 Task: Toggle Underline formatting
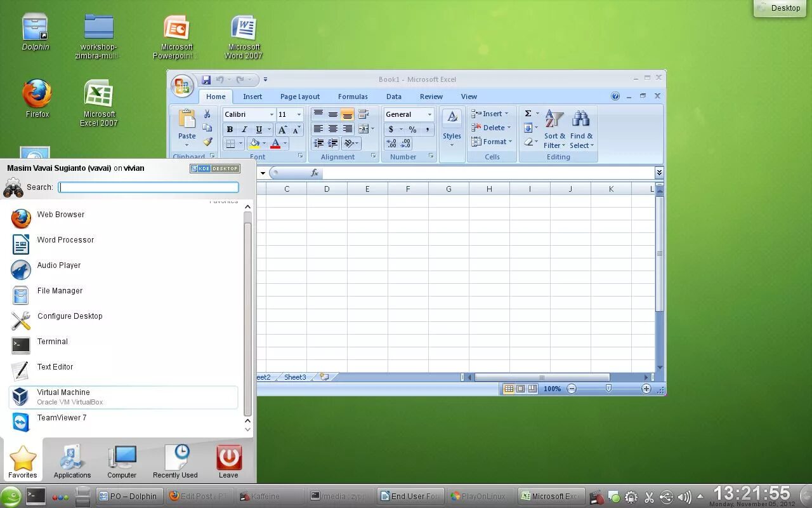pyautogui.click(x=259, y=129)
